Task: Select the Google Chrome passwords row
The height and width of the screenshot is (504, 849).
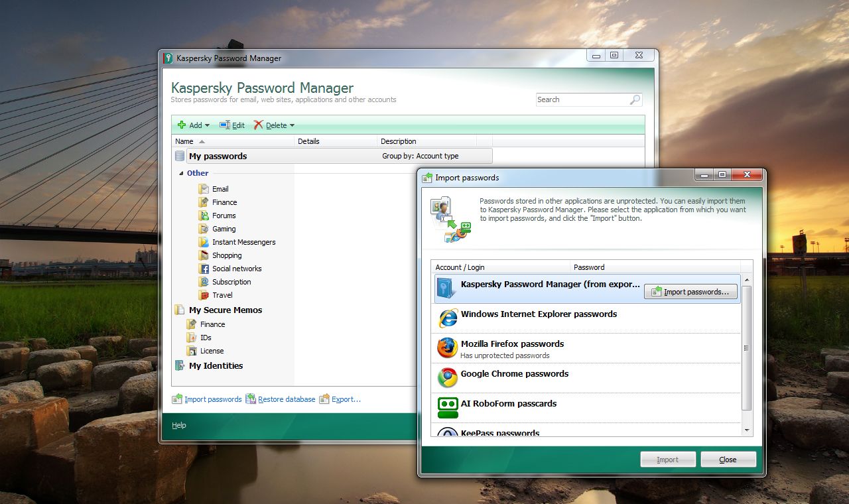Action: pos(586,378)
